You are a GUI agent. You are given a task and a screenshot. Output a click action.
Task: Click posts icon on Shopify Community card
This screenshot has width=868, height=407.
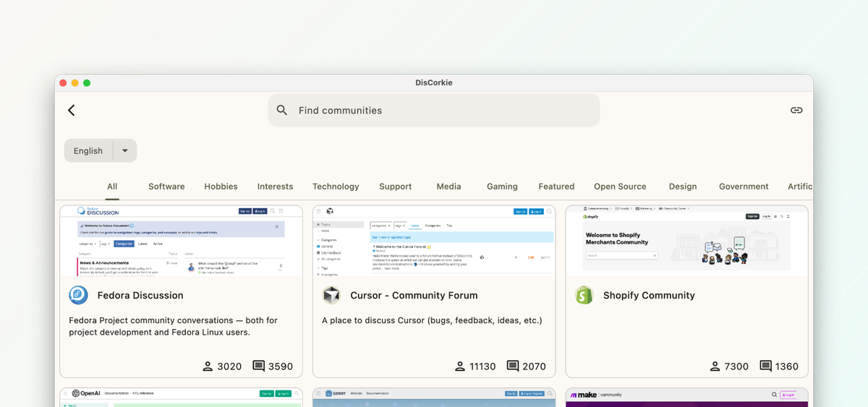coord(765,367)
